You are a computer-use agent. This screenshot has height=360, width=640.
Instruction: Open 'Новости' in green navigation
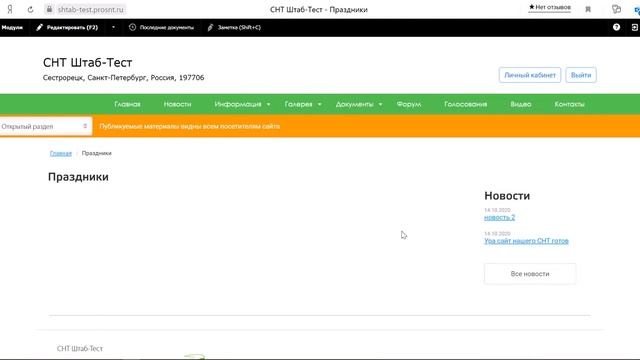[178, 104]
